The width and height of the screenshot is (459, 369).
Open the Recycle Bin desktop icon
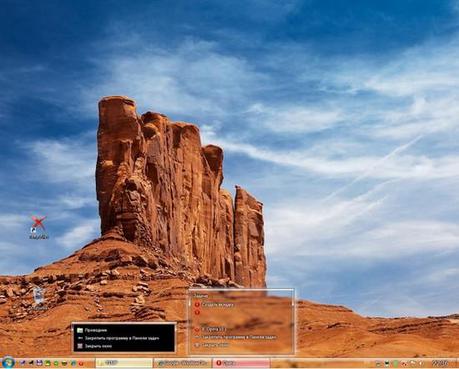(38, 299)
